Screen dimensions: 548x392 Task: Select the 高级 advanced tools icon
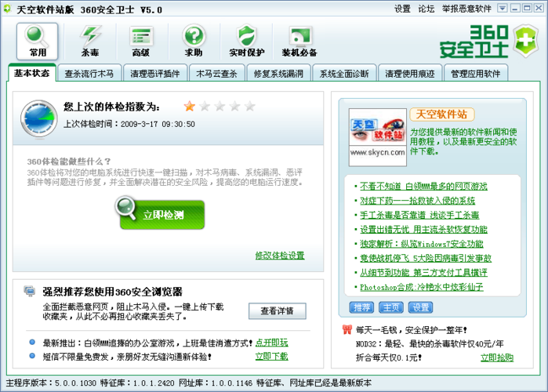tap(141, 40)
